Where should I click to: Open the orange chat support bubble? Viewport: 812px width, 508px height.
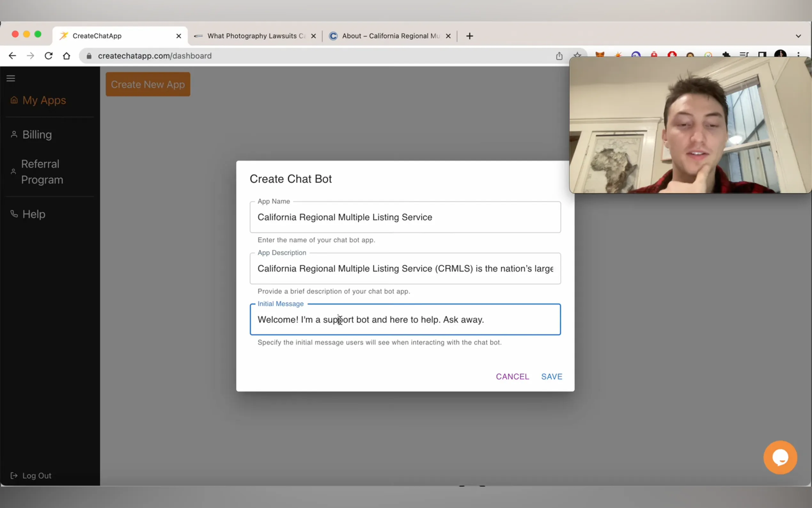tap(780, 457)
